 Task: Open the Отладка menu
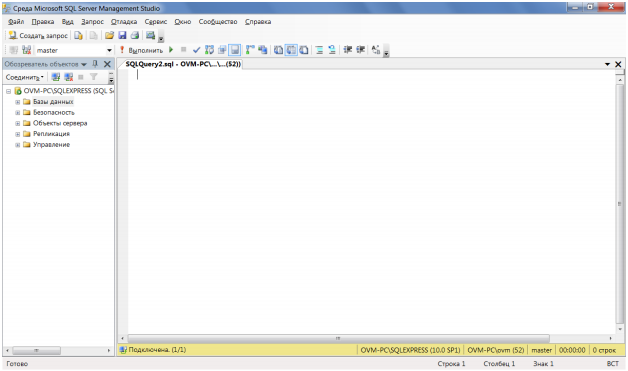tap(124, 22)
